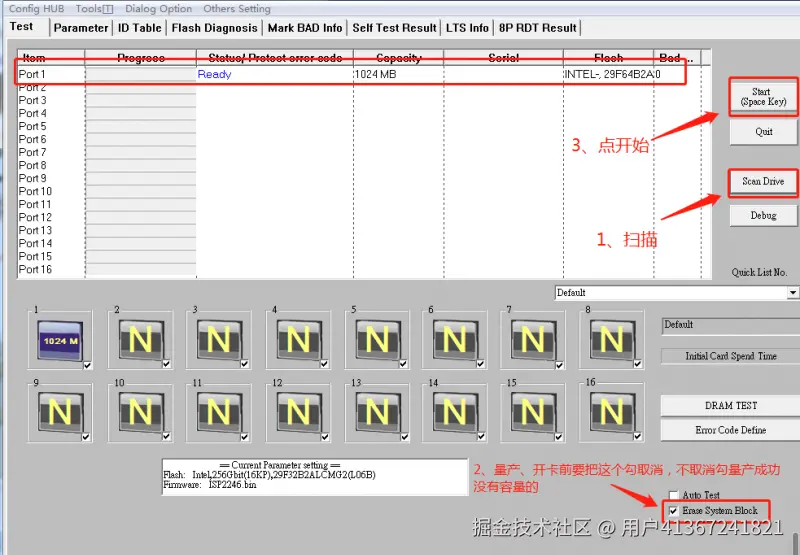Click the port 5 slot N icon

pyautogui.click(x=378, y=339)
